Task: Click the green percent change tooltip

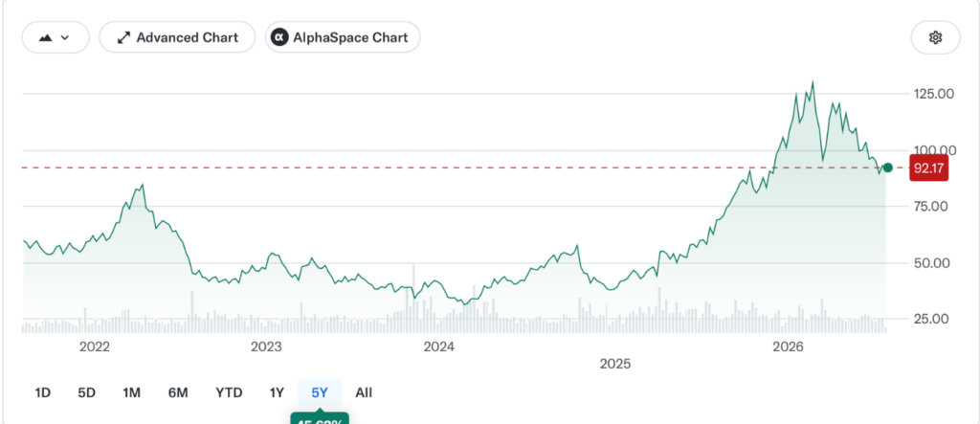Action: (320, 418)
